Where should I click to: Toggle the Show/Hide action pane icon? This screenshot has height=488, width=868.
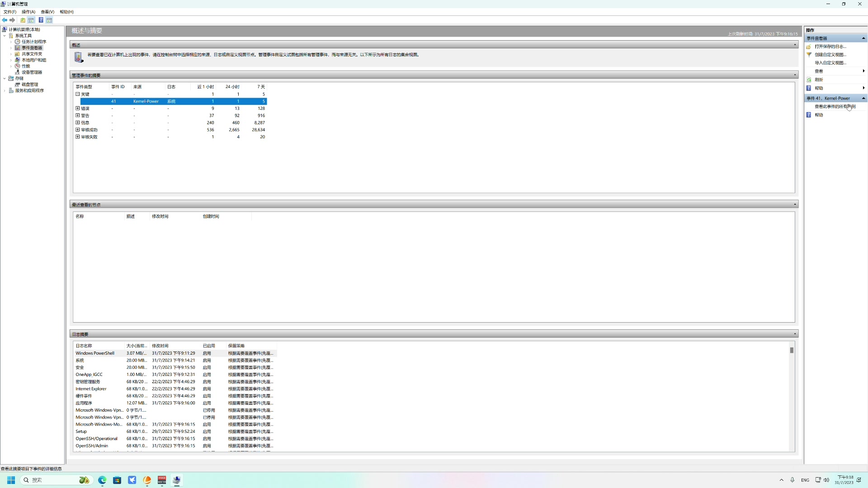[x=49, y=20]
